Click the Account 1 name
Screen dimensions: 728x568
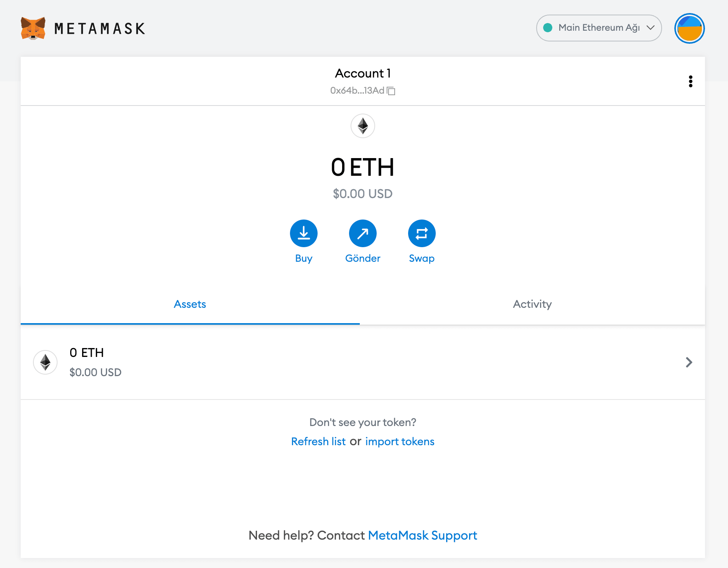[363, 73]
